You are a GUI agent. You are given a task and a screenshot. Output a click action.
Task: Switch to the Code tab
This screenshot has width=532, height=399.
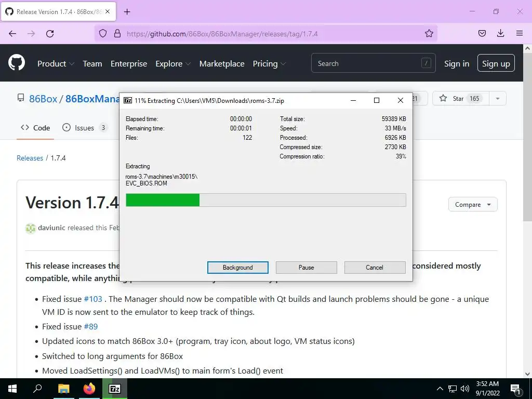(35, 128)
